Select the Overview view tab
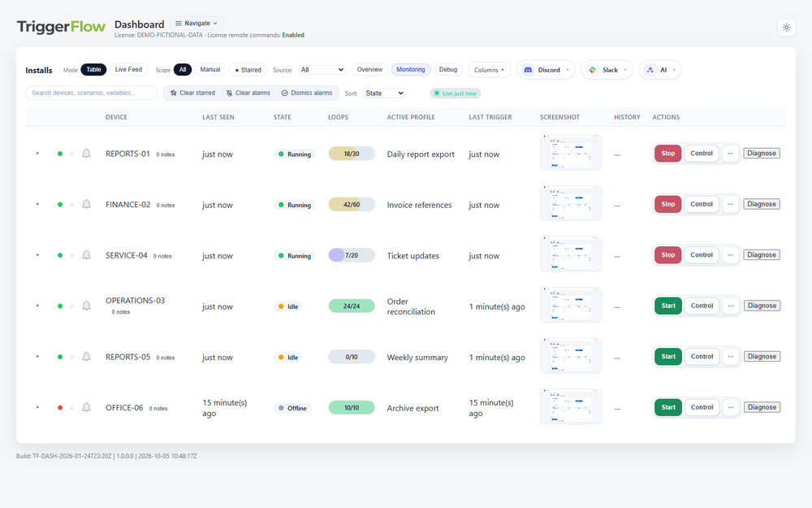The width and height of the screenshot is (812, 508). 369,69
